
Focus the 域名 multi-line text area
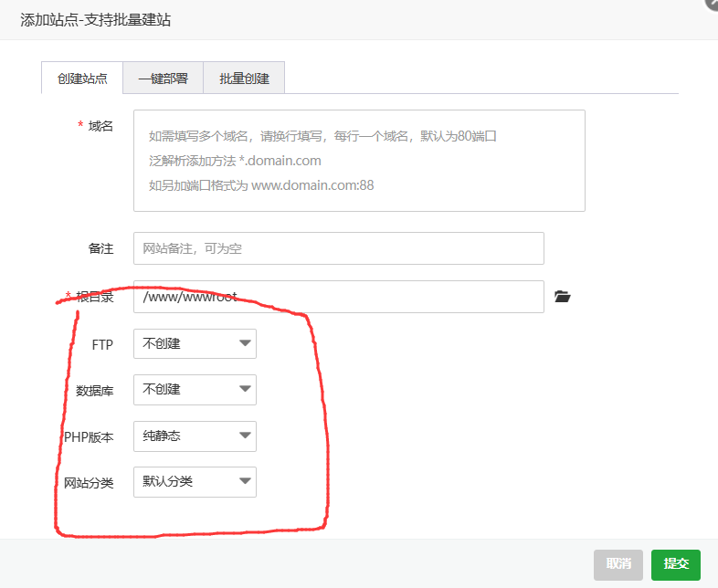[x=359, y=161]
